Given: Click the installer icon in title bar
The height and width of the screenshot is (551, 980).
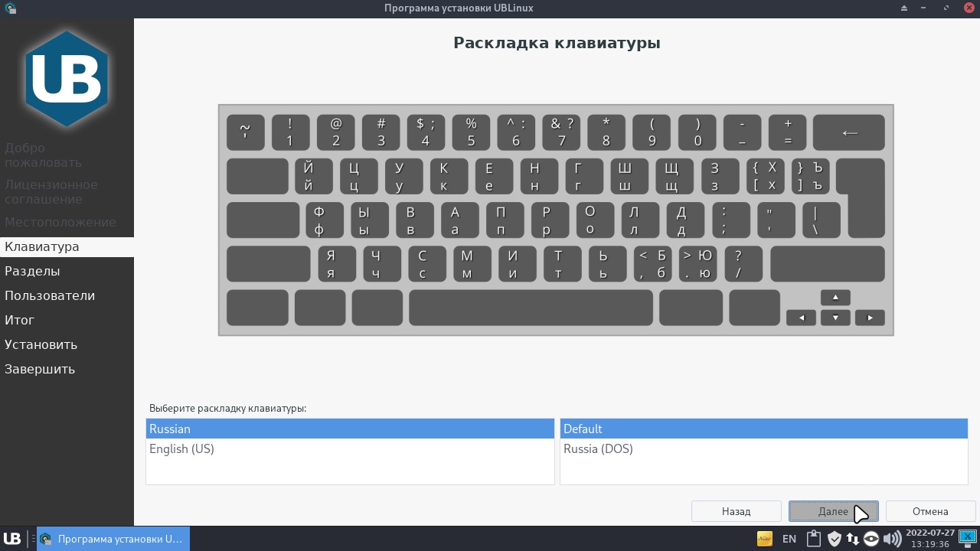Looking at the screenshot, I should point(9,8).
